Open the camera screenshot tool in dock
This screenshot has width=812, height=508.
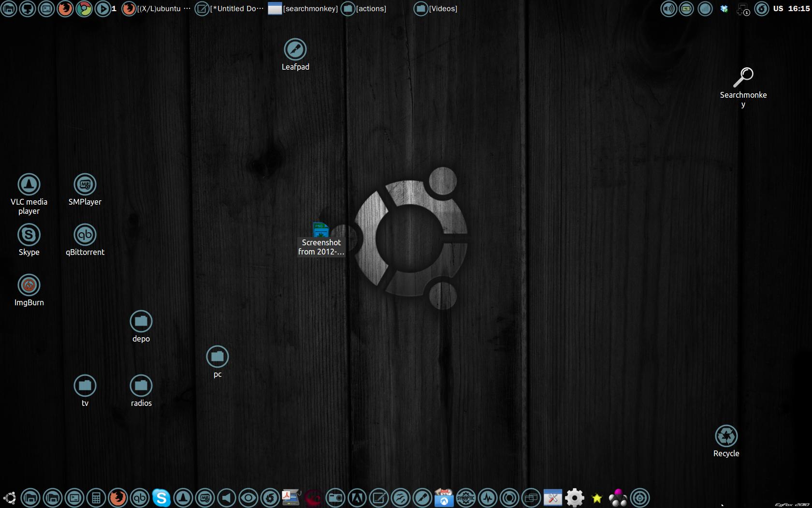335,498
